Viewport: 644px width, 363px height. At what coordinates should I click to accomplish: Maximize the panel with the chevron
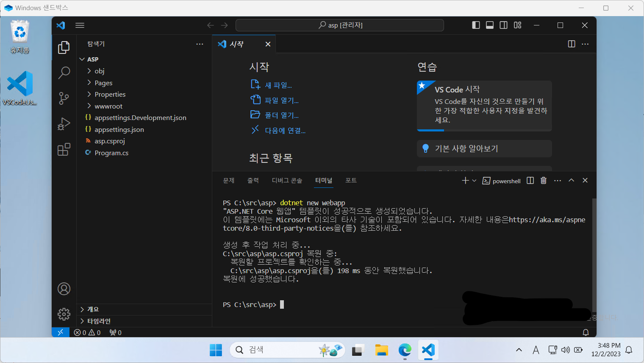571,180
